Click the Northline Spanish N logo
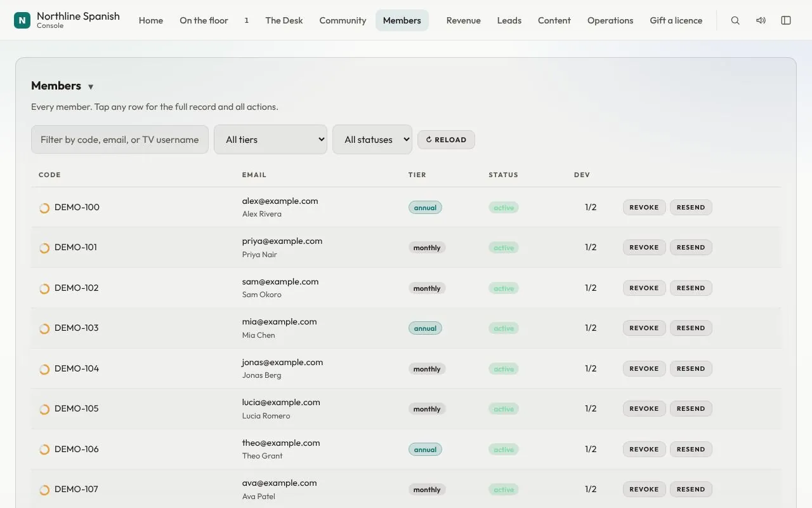 click(x=22, y=20)
